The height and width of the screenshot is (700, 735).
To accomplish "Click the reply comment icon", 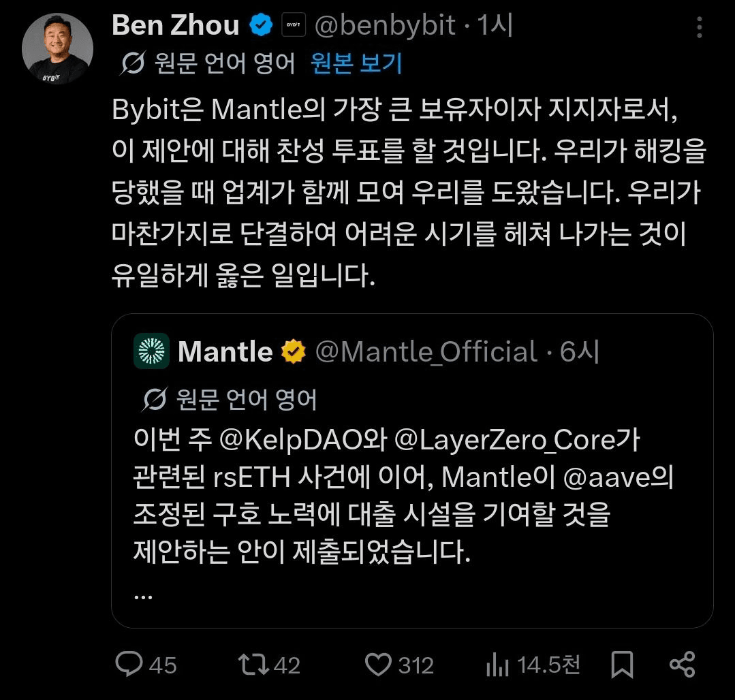I will (129, 664).
